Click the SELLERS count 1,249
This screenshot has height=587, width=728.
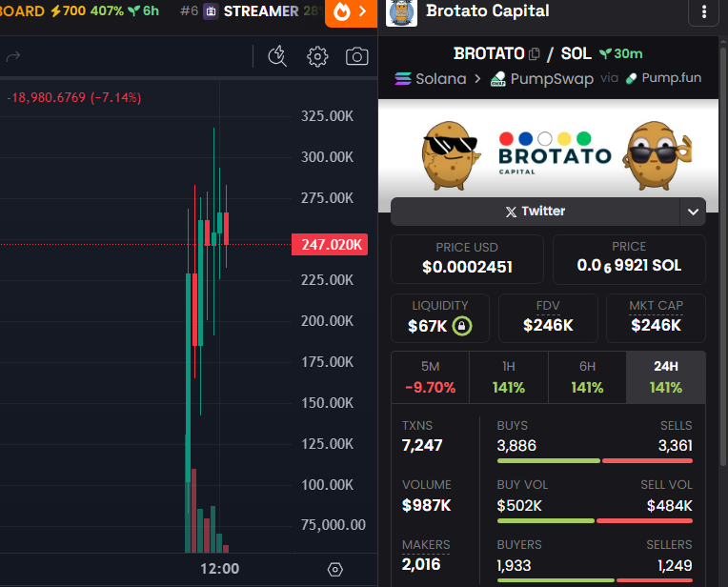click(675, 566)
